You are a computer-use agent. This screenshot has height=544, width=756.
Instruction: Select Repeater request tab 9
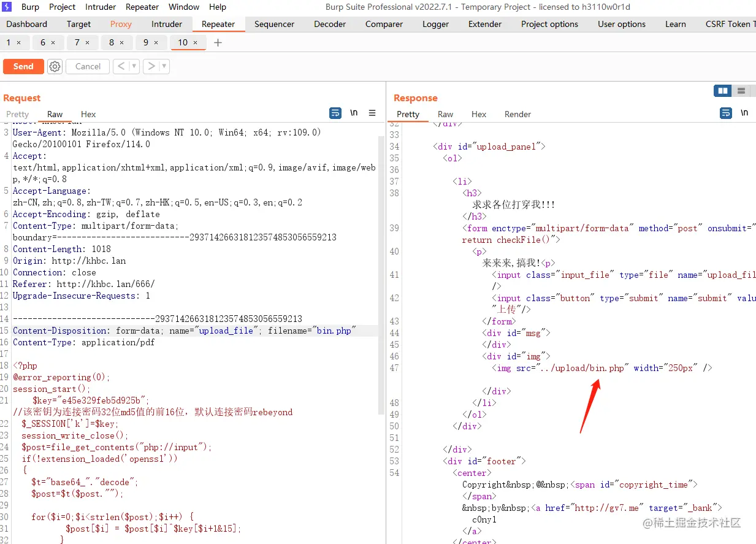[146, 42]
